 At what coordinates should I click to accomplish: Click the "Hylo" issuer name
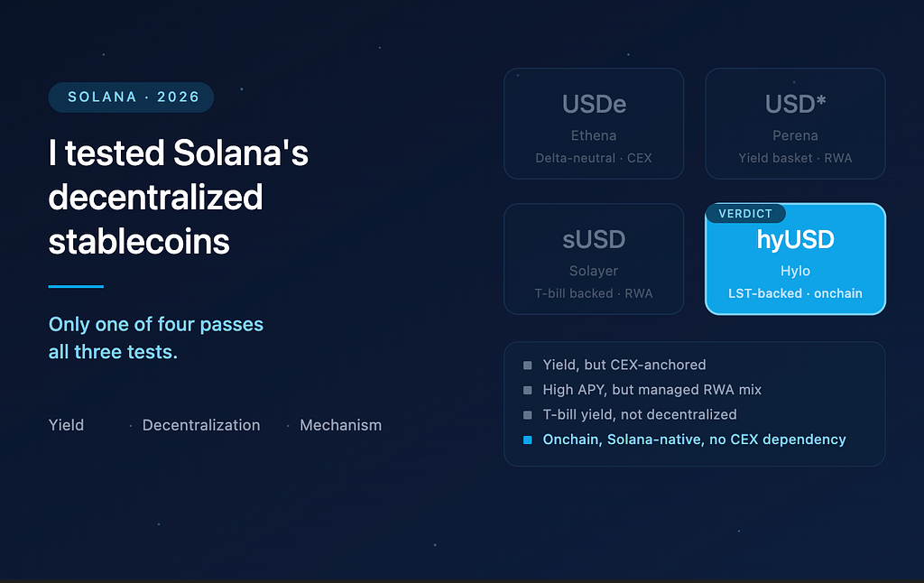(795, 271)
